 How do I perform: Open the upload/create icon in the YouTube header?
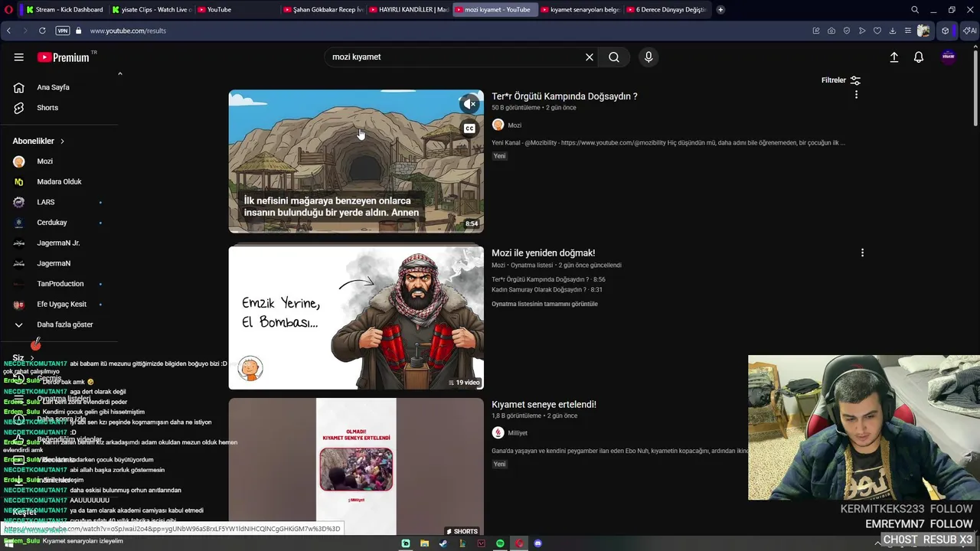893,57
